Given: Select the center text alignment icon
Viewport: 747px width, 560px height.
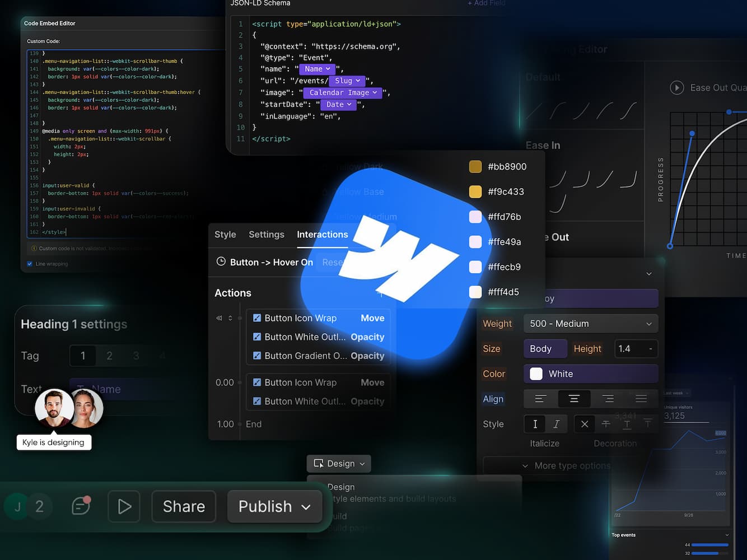Looking at the screenshot, I should pyautogui.click(x=574, y=399).
